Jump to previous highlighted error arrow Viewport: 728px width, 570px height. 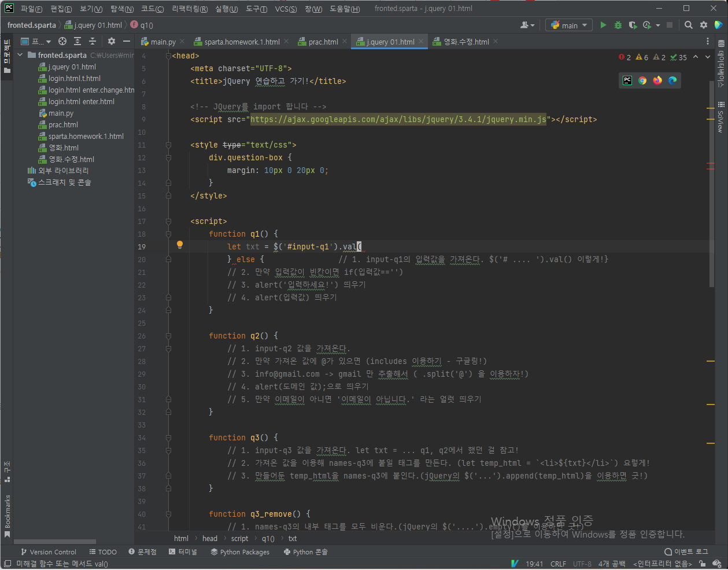click(x=696, y=57)
